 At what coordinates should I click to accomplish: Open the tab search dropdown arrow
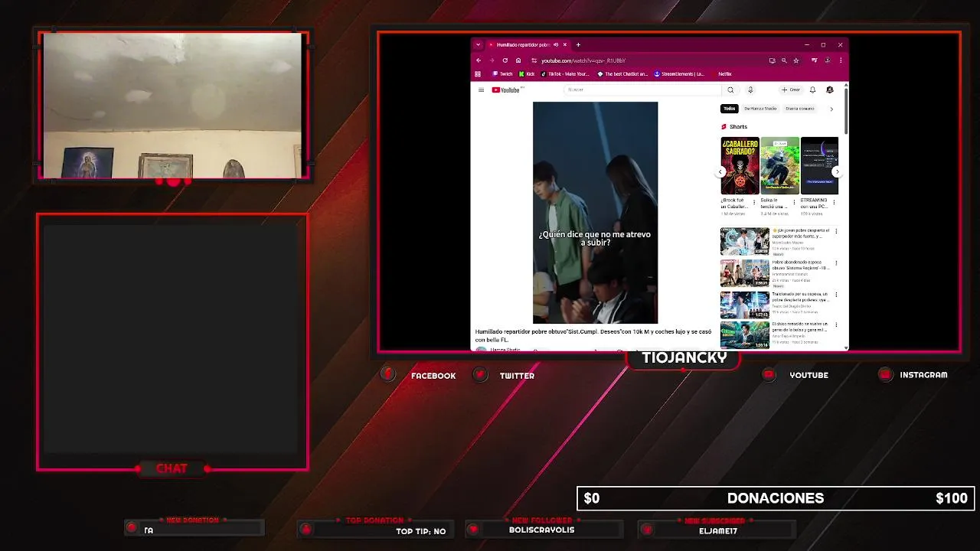point(478,45)
